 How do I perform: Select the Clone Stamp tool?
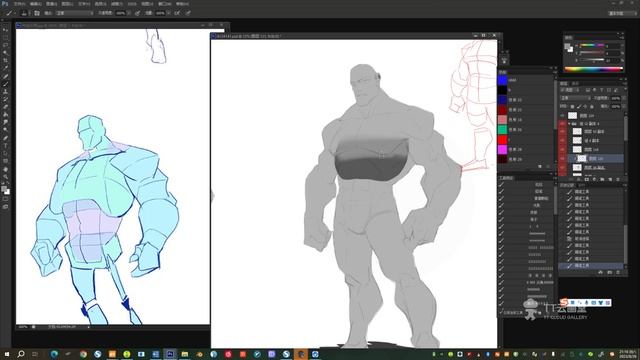tap(5, 92)
